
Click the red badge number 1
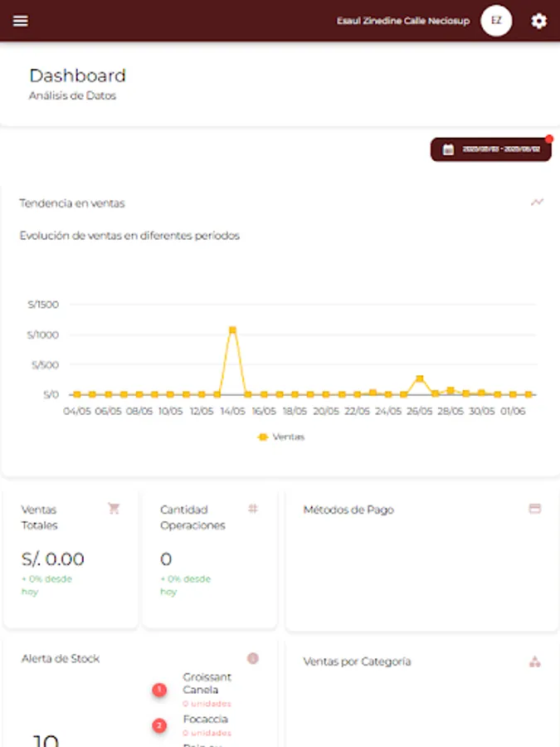(x=159, y=690)
